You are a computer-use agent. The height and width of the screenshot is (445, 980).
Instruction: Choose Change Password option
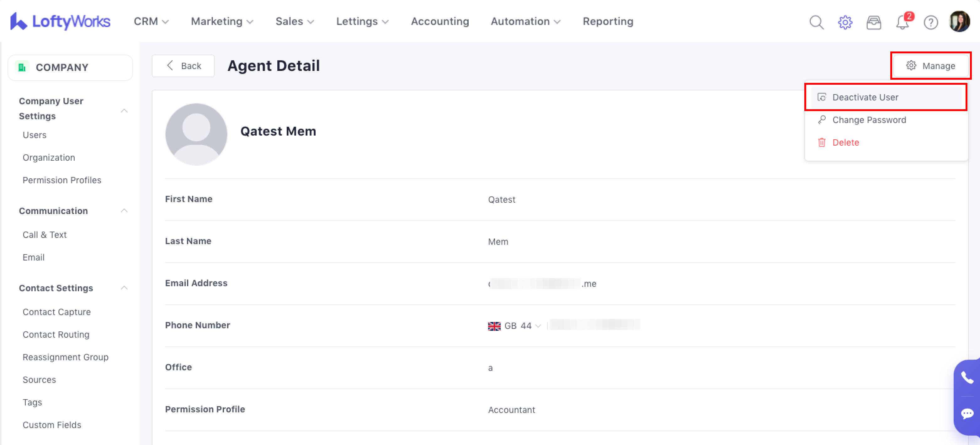point(869,120)
